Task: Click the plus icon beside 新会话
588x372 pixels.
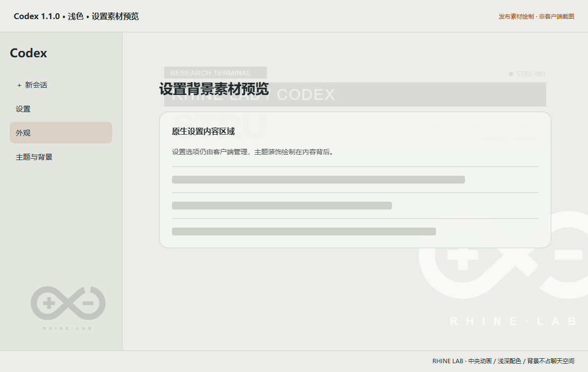Action: pyautogui.click(x=19, y=85)
